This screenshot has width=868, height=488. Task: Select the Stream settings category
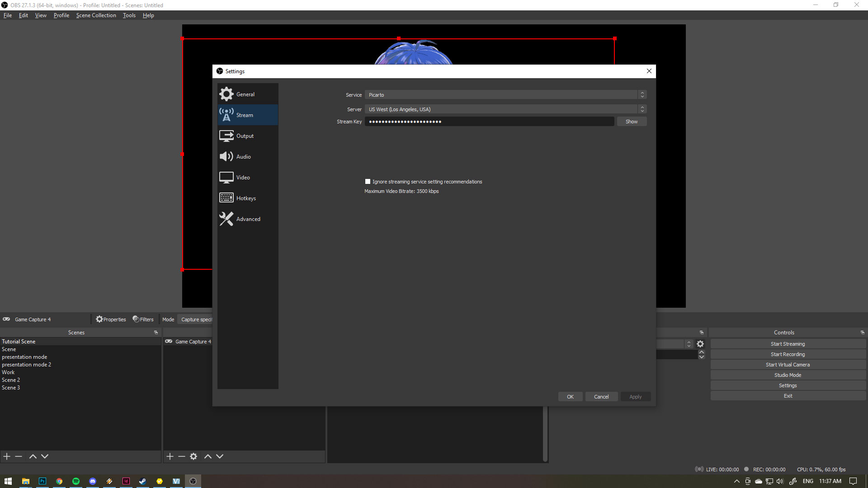(248, 115)
